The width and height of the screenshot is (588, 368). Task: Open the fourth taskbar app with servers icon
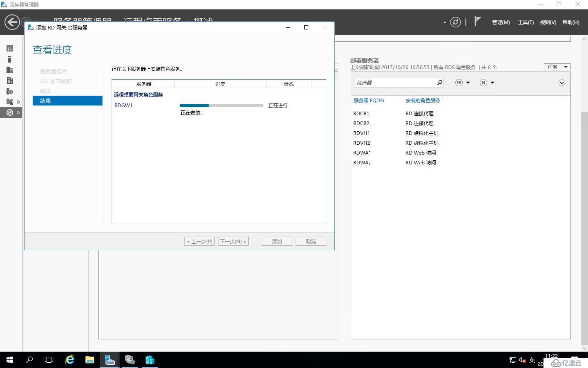130,360
